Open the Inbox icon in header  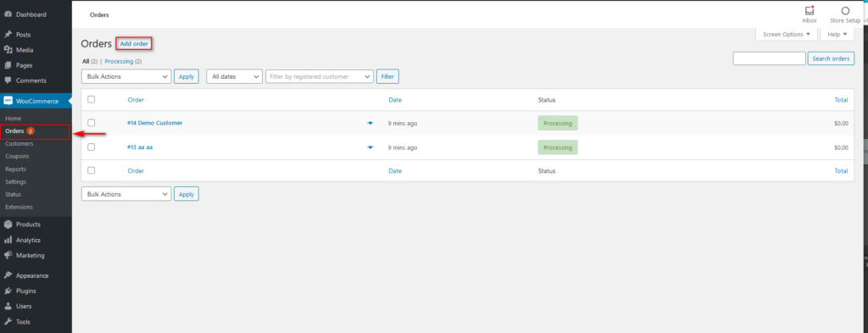click(810, 10)
